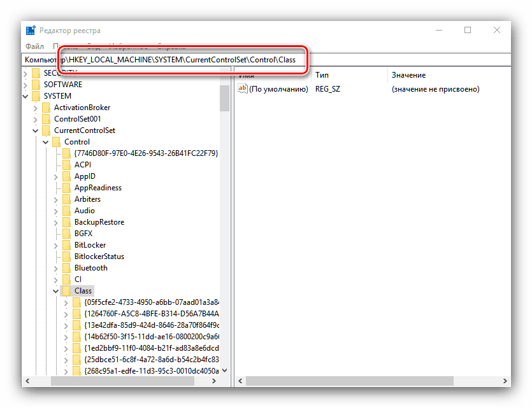
Task: Select the BackupRestore key label
Action: tap(99, 222)
